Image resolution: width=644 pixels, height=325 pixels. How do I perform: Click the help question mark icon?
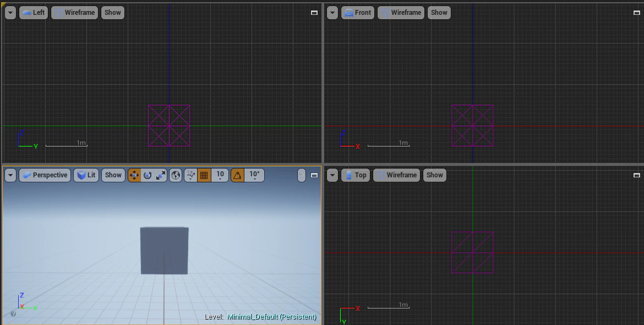pos(13,314)
